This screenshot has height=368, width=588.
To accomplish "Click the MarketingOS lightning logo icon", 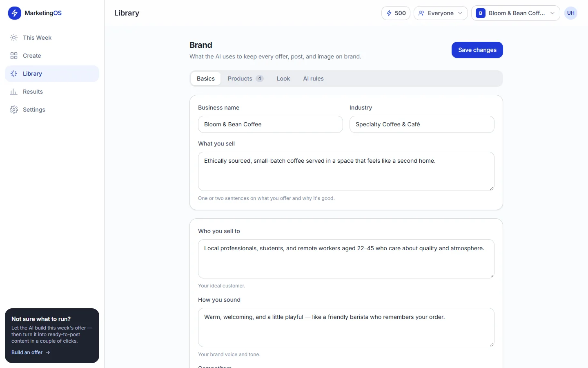I will coord(15,13).
